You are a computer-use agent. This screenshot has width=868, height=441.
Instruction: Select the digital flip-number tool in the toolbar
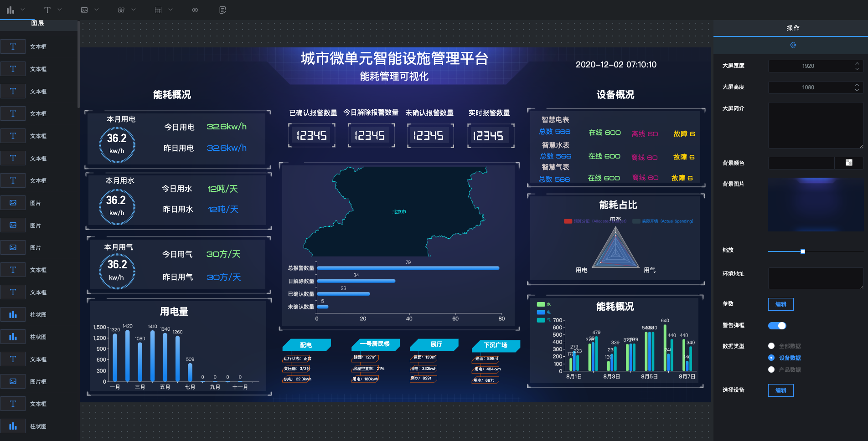click(120, 9)
